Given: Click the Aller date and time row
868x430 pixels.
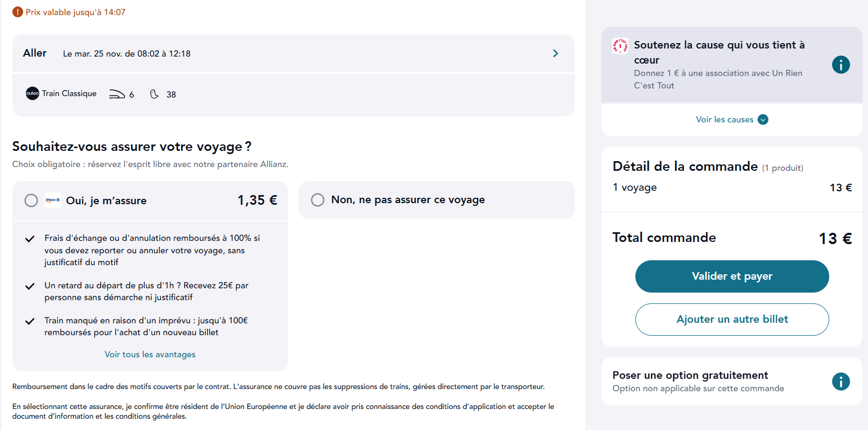Looking at the screenshot, I should point(127,54).
